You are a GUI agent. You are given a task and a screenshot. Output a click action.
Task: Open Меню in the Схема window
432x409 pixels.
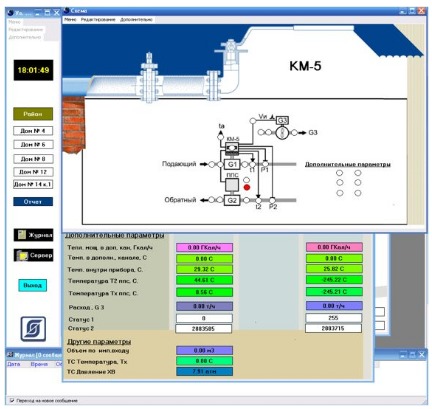[x=70, y=20]
